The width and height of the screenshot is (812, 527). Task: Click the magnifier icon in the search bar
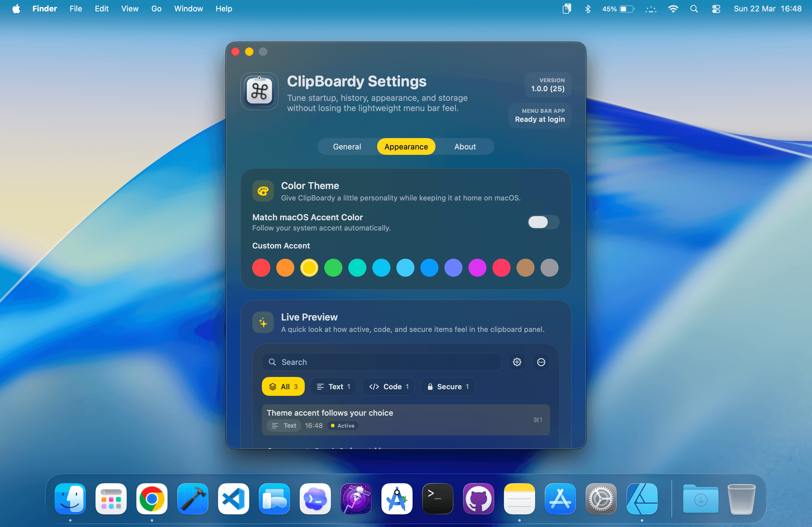click(272, 362)
